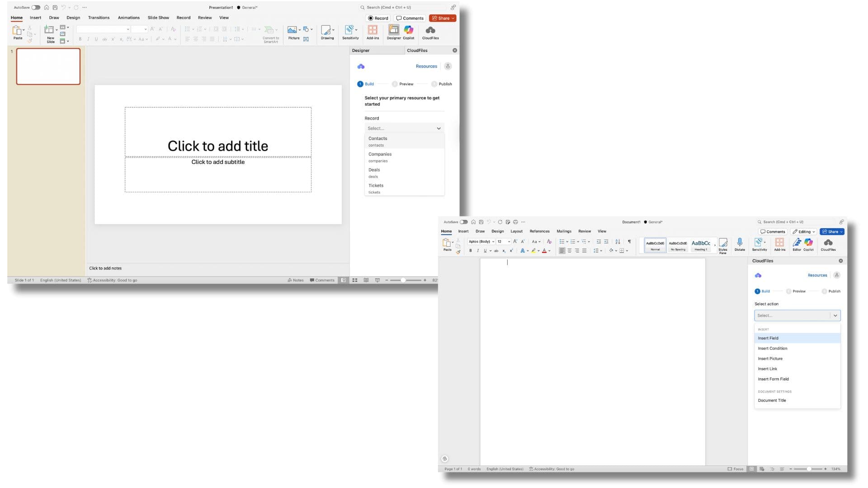Open the Drawing tool in PowerPoint
This screenshot has height=488, width=868.
point(327,32)
